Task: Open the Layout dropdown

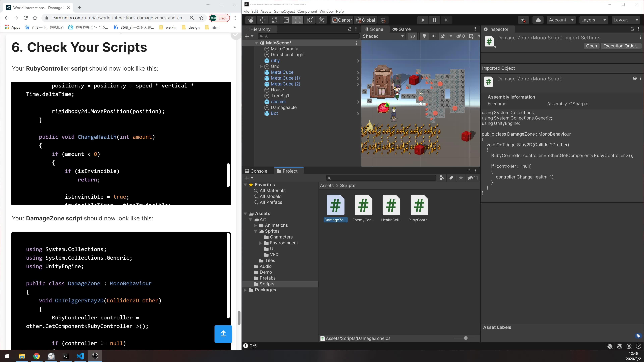Action: (x=626, y=20)
